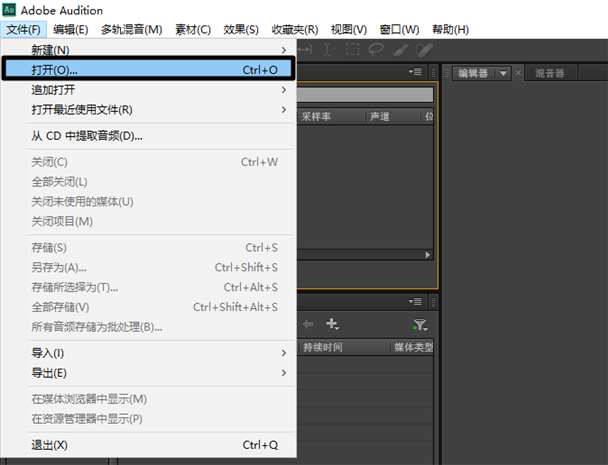Choose 打开(O)... from the File menu

[149, 70]
